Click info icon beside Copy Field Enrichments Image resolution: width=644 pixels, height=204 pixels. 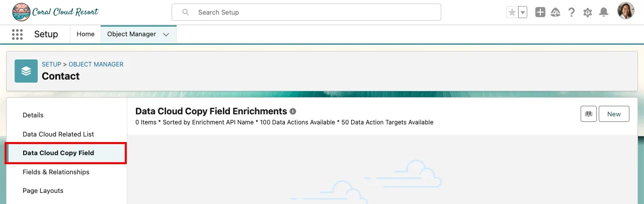click(x=293, y=111)
